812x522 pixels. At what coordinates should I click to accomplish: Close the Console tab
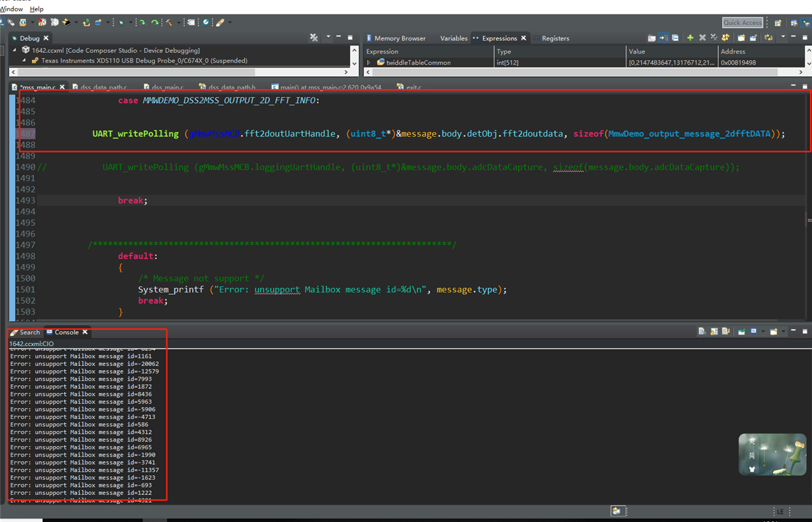point(85,332)
